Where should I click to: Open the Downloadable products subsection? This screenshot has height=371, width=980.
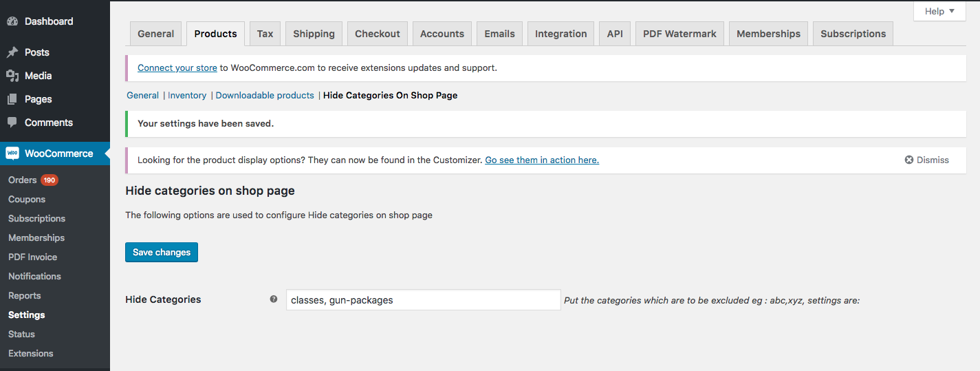[265, 95]
